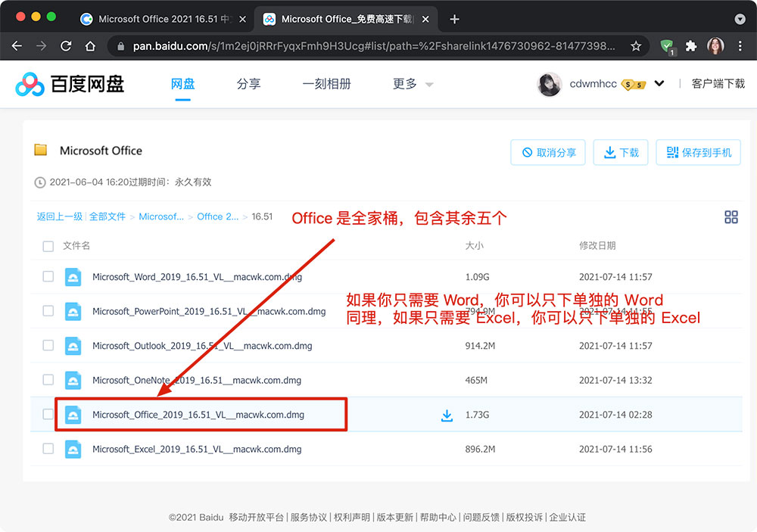This screenshot has width=757, height=532.
Task: Click the Microsoft_OneNote dmg file icon
Action: [x=73, y=381]
